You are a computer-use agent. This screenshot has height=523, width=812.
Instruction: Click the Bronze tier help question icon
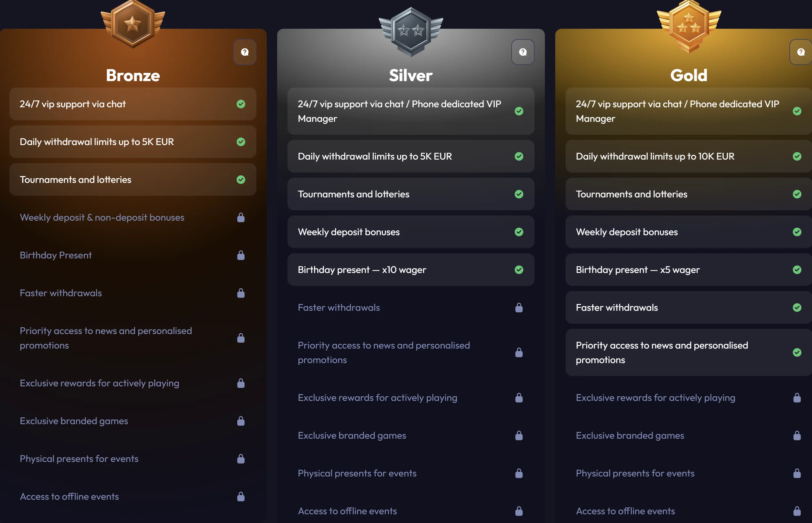pos(245,52)
